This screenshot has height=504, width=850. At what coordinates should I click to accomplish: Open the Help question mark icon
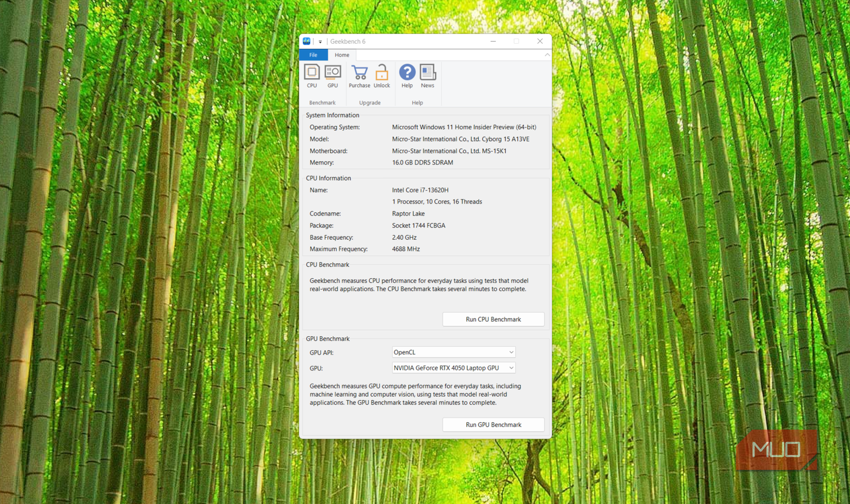click(x=407, y=76)
